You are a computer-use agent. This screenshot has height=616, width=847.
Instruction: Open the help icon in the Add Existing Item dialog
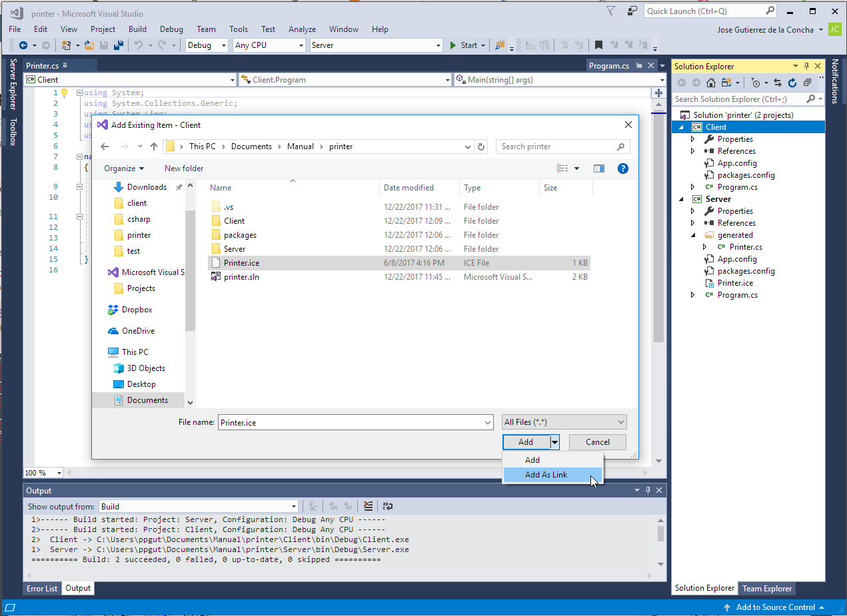point(622,168)
